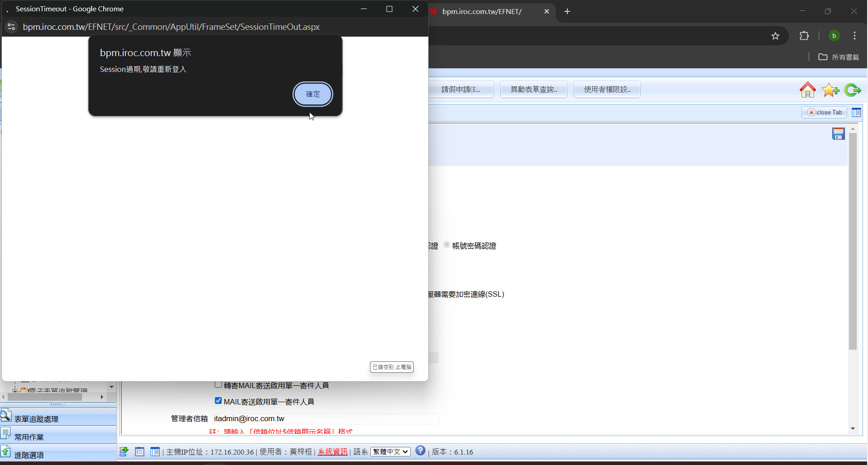Open the 系統資訊 link
This screenshot has width=868, height=465.
[332, 452]
